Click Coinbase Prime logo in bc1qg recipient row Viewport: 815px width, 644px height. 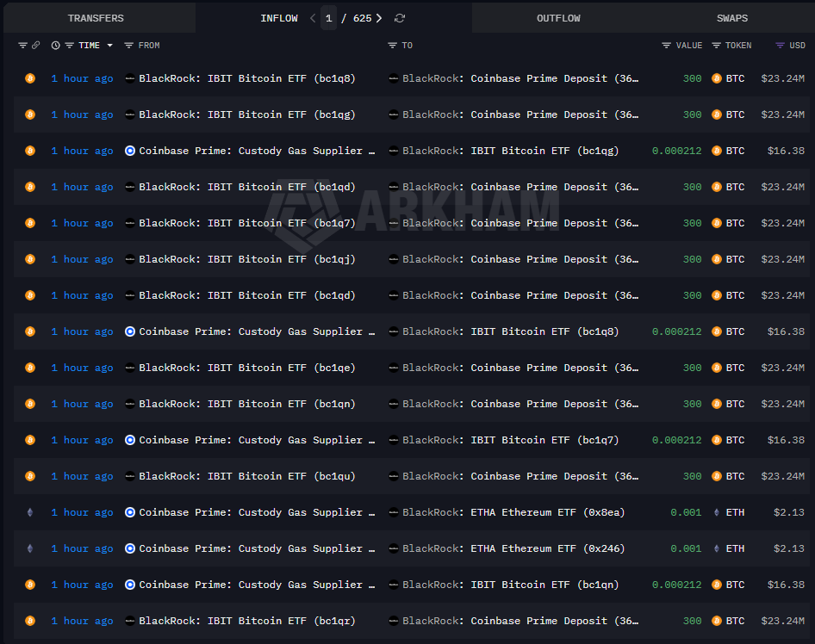pyautogui.click(x=130, y=151)
